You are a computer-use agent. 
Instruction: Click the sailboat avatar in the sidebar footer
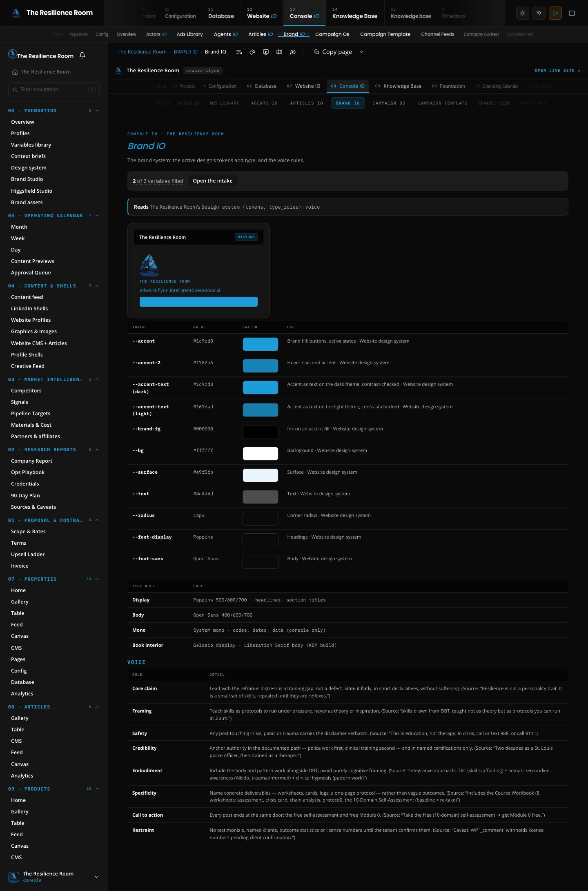14,876
